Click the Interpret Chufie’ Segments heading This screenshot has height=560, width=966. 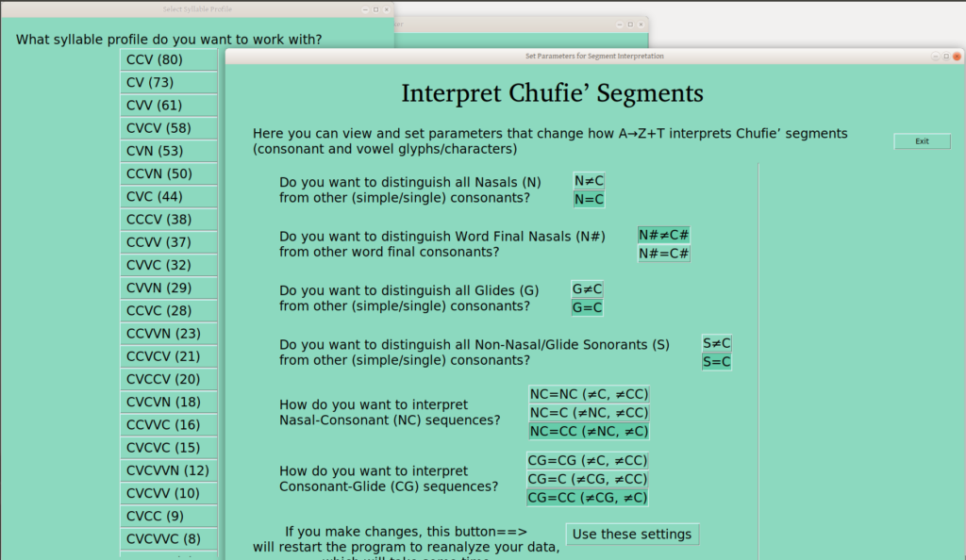tap(552, 93)
